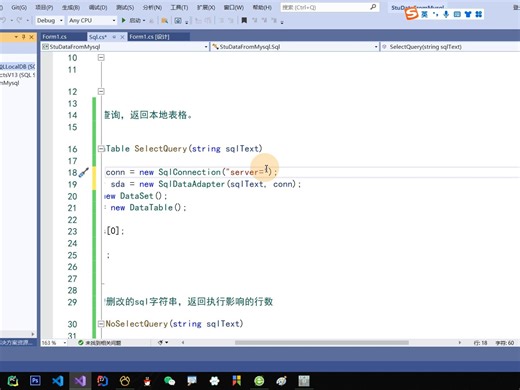Click the bookmark icon in the toolbar

244,21
